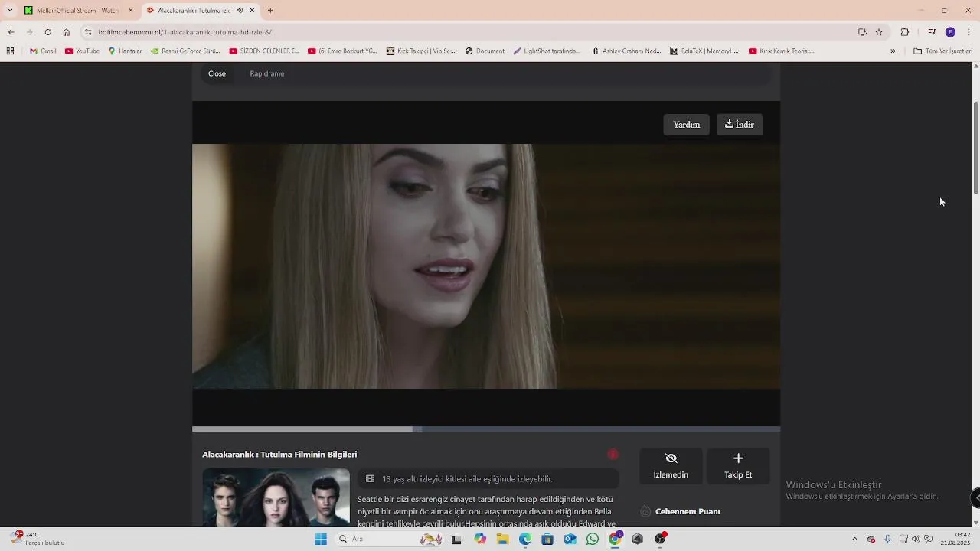Click the tray microphone icon

point(887,539)
